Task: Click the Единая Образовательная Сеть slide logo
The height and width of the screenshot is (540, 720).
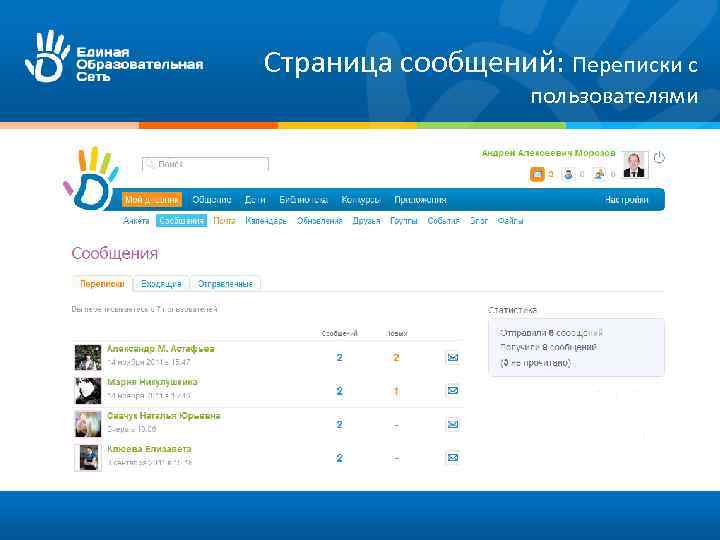Action: [x=114, y=57]
